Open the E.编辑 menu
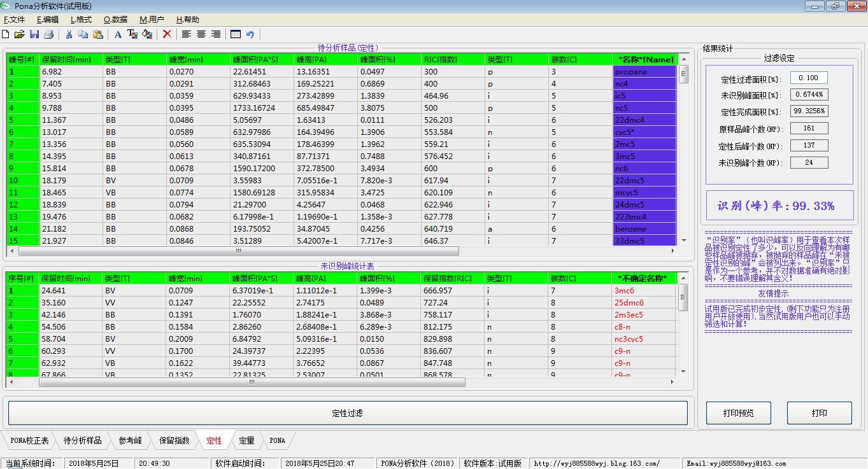Screen dimensions: 868x469 [48, 20]
